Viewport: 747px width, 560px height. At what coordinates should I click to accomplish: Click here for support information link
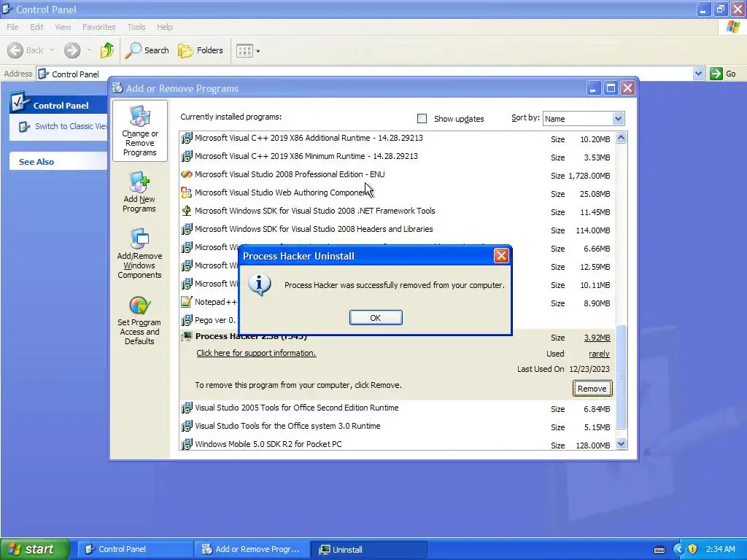[256, 353]
